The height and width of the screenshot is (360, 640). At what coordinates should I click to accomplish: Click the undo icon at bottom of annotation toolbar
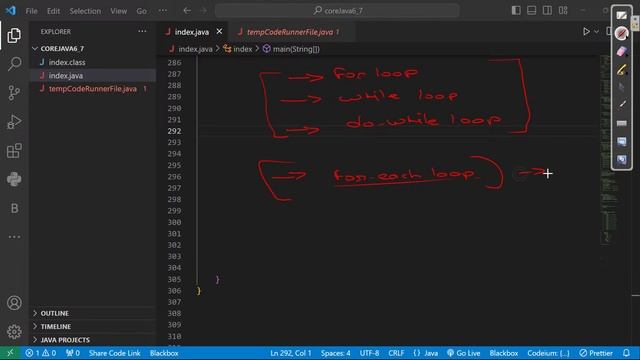point(621,160)
